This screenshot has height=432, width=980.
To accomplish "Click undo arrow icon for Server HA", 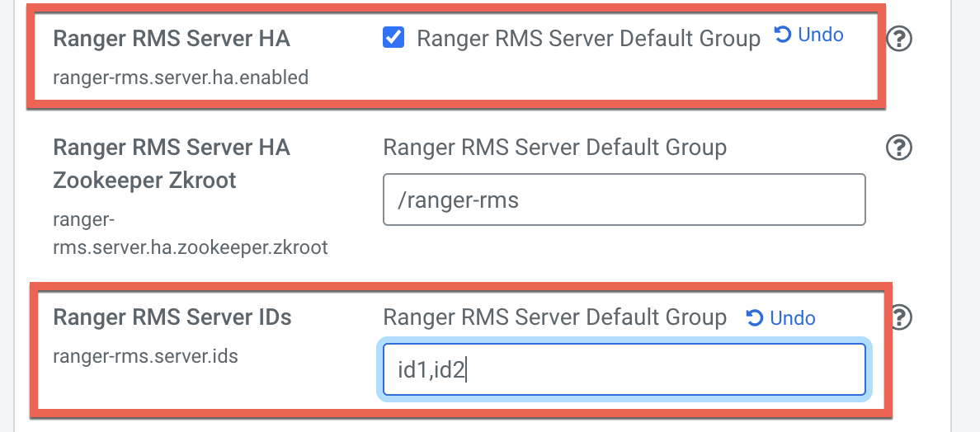I will (x=783, y=35).
